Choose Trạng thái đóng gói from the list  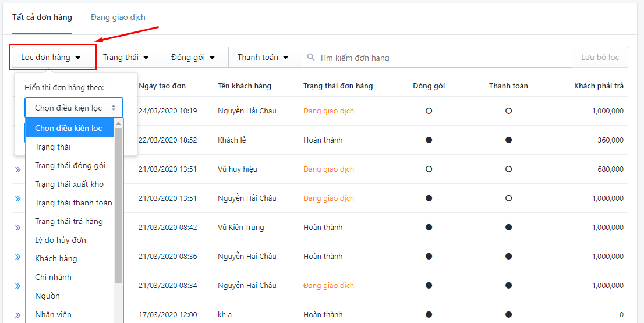70,165
